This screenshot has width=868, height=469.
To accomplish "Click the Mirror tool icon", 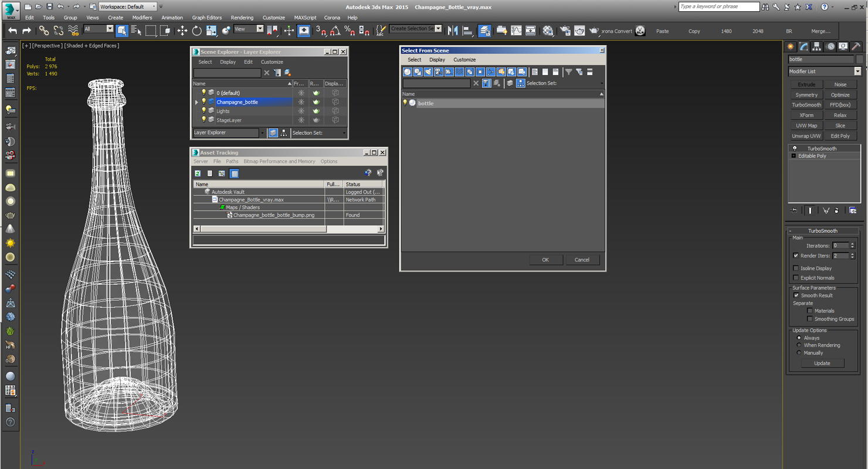I will click(x=453, y=30).
